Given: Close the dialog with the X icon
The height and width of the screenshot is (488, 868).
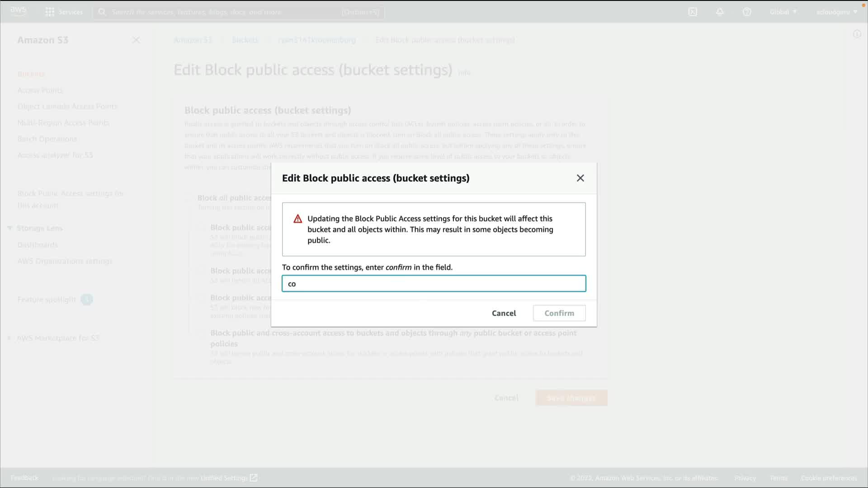Looking at the screenshot, I should [580, 178].
